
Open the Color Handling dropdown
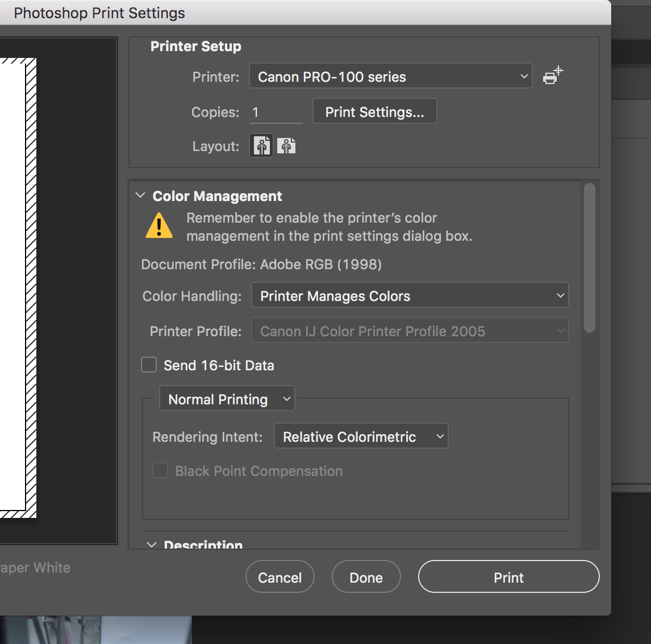pos(410,295)
